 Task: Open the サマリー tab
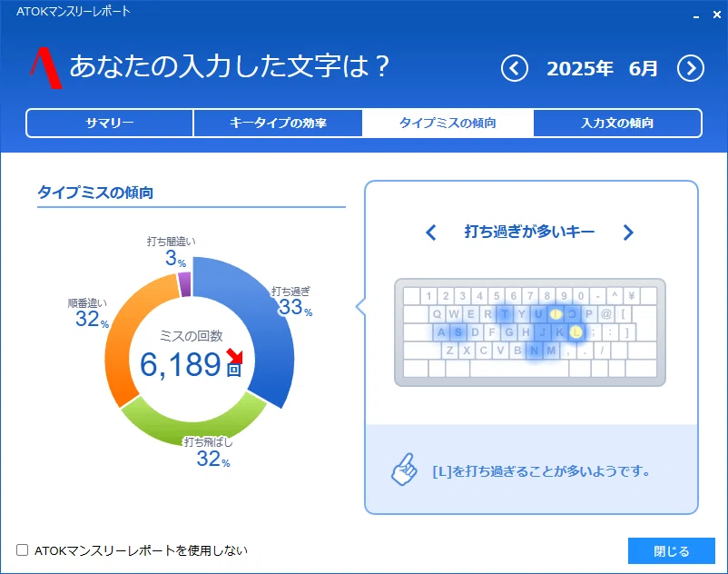(x=110, y=124)
